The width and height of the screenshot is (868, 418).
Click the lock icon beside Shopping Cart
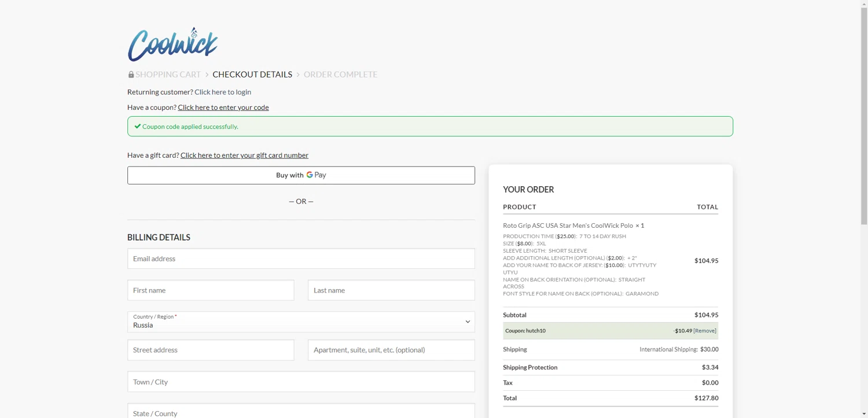pyautogui.click(x=131, y=75)
